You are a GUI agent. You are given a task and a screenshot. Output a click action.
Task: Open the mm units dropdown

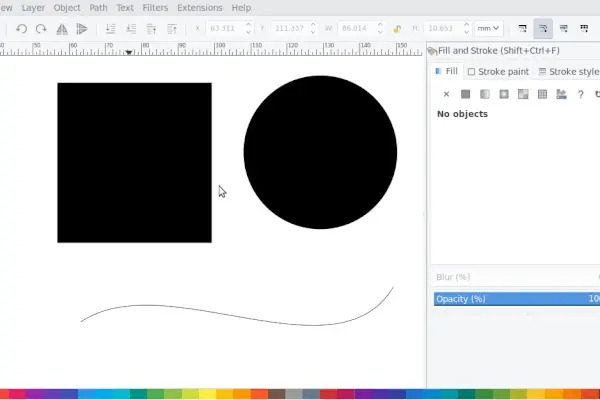(488, 29)
